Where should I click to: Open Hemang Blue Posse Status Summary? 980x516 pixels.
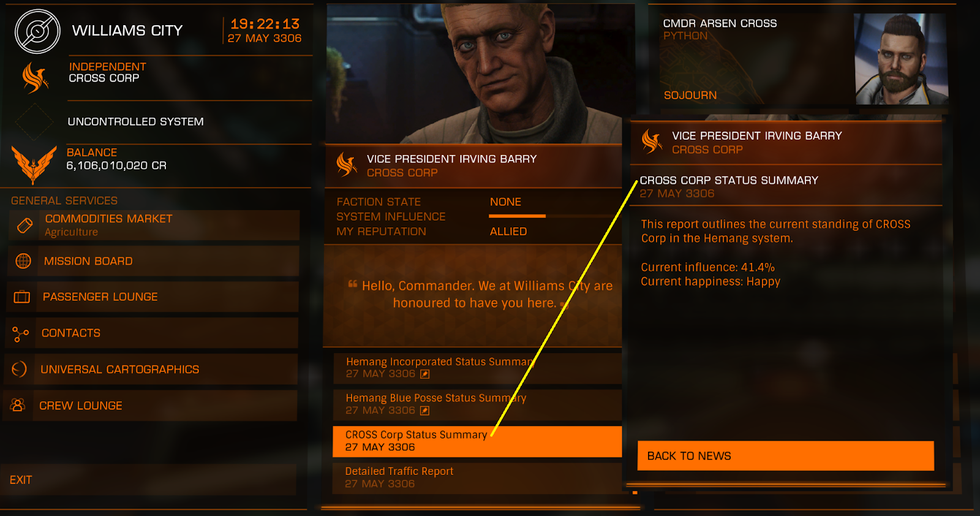pos(477,404)
